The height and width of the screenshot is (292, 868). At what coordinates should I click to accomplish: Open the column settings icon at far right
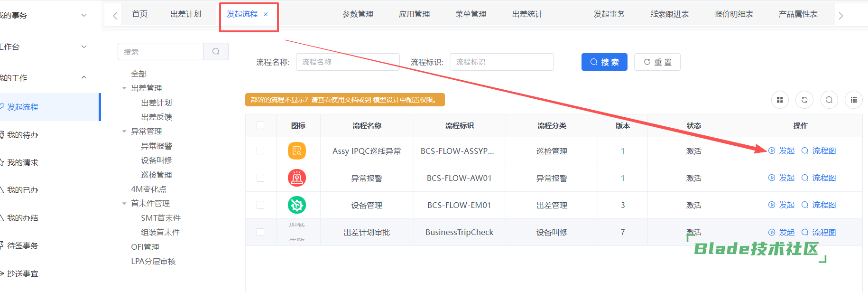(x=853, y=100)
